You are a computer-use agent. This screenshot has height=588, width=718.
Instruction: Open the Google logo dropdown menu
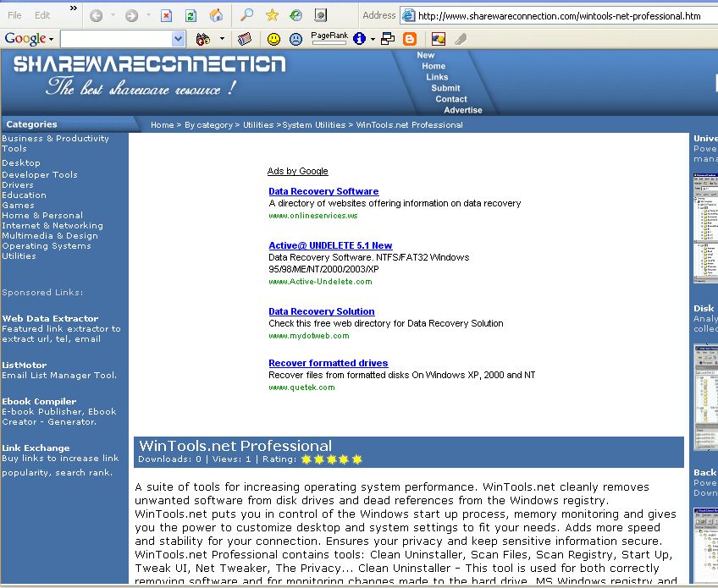tap(29, 39)
